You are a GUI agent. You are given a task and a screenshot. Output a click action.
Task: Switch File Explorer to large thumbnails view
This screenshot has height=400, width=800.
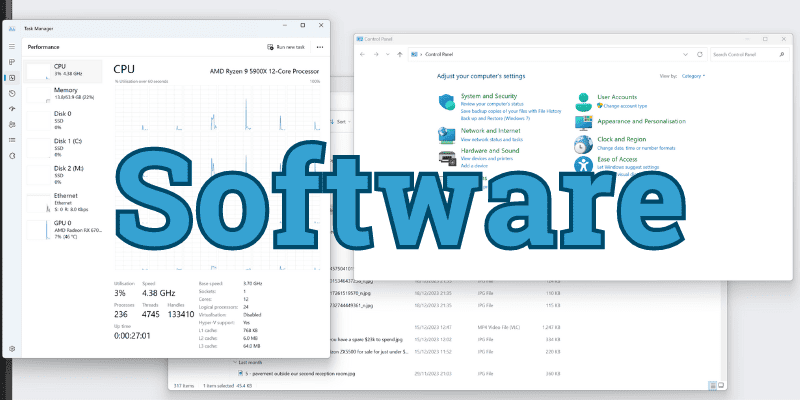(721, 385)
